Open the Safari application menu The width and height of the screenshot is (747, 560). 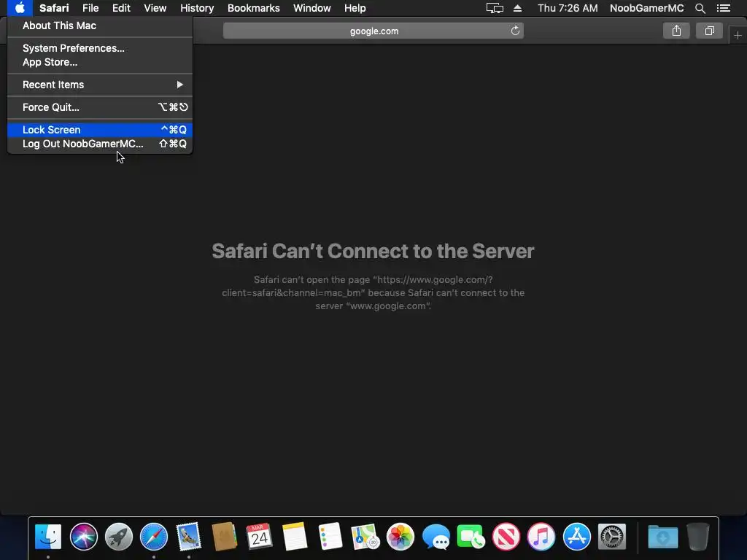pyautogui.click(x=54, y=8)
